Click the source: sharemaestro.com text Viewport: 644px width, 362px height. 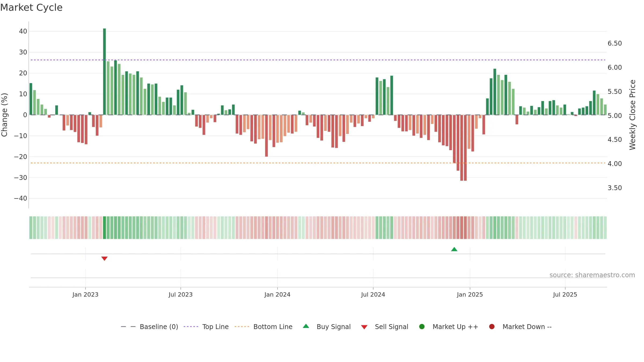(592, 275)
